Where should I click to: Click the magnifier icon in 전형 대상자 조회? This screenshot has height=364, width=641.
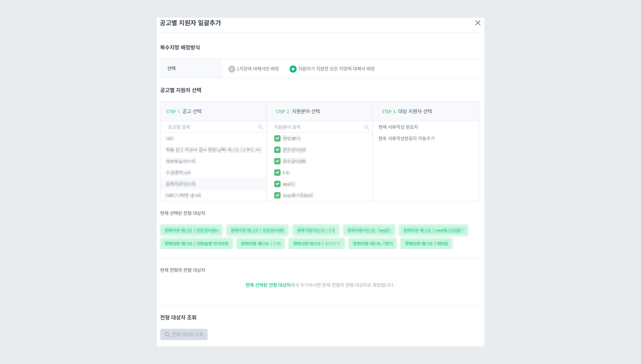(x=167, y=334)
